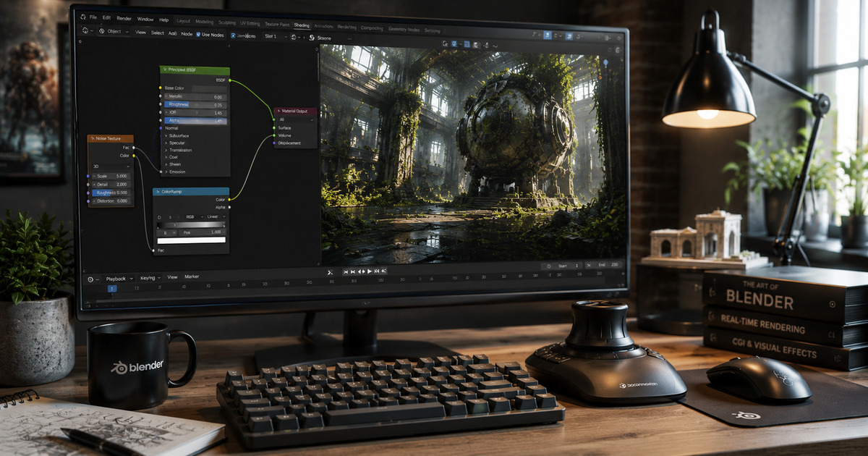Select the Shading workspace tab
The width and height of the screenshot is (868, 456).
pos(302,25)
